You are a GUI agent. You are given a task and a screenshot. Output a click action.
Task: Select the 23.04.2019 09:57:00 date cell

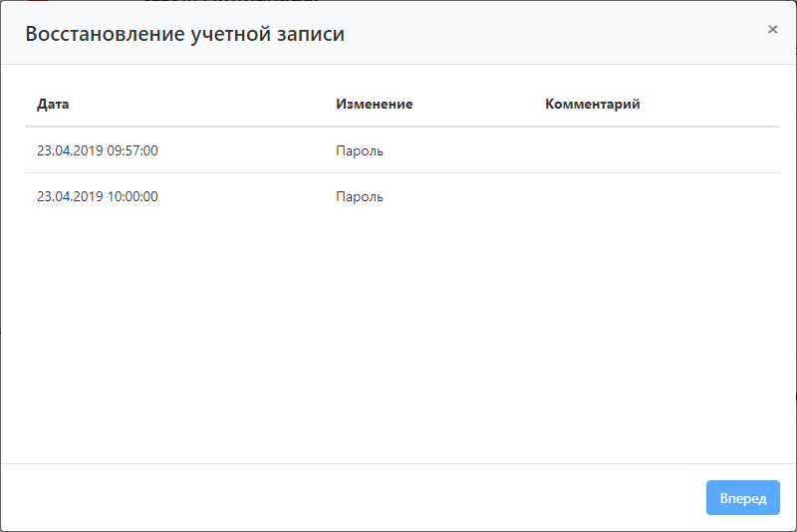(x=97, y=150)
